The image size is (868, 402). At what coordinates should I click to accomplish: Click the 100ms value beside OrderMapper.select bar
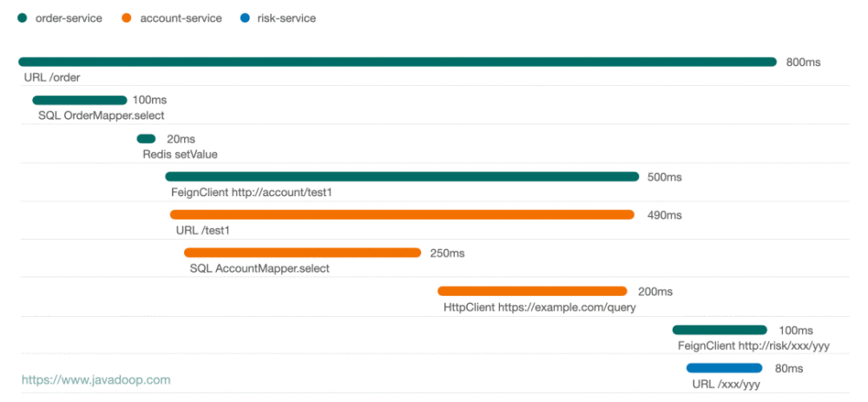(x=149, y=100)
